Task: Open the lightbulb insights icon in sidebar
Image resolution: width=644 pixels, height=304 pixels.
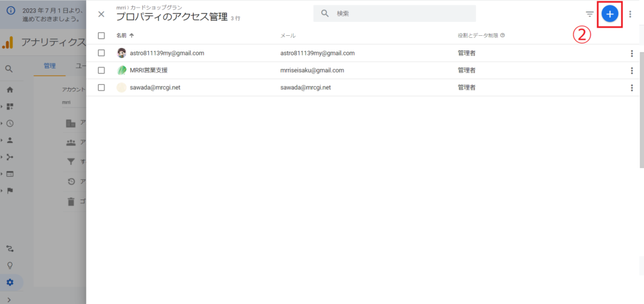Action: [x=10, y=265]
